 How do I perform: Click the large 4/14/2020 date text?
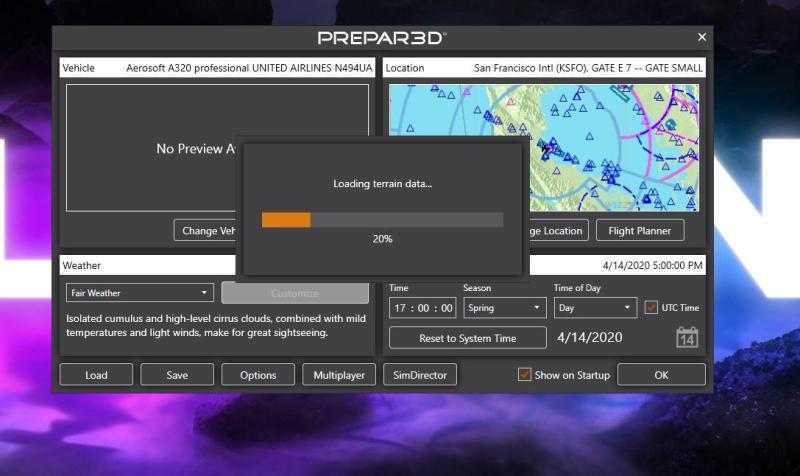pos(590,337)
